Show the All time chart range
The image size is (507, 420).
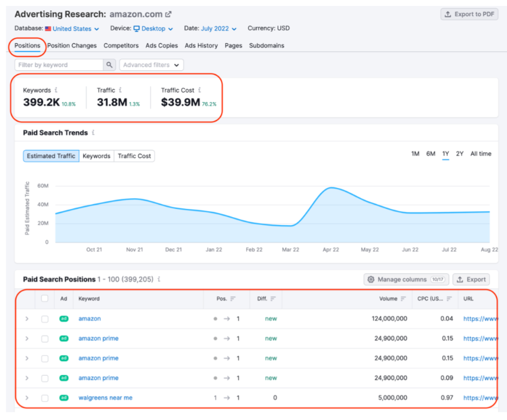481,154
